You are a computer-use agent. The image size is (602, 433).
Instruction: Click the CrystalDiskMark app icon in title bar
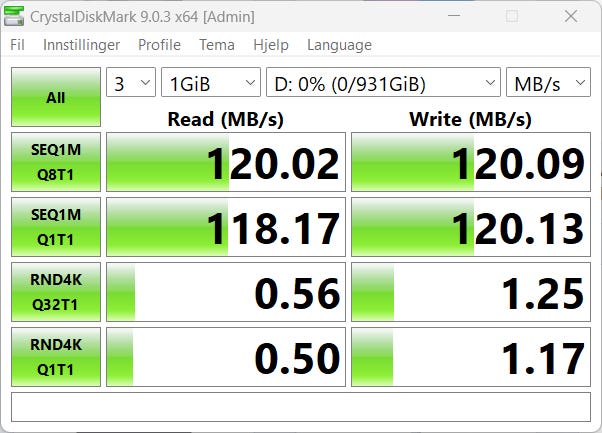click(x=14, y=17)
